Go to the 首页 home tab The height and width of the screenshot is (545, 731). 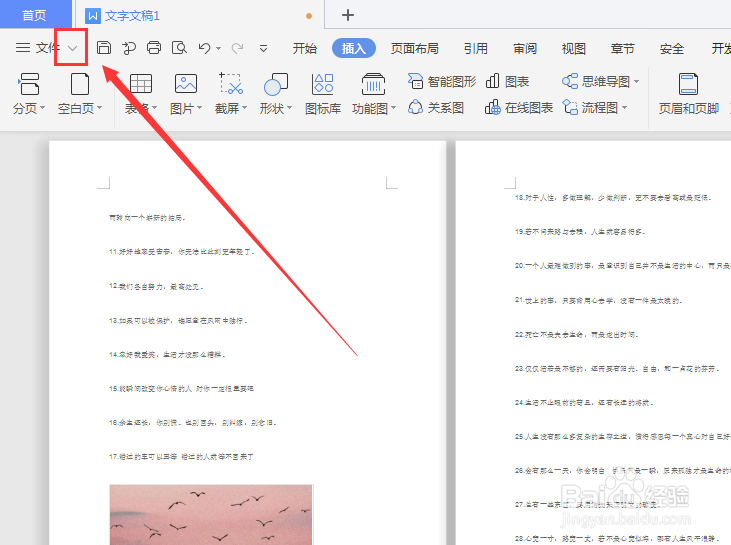click(34, 15)
